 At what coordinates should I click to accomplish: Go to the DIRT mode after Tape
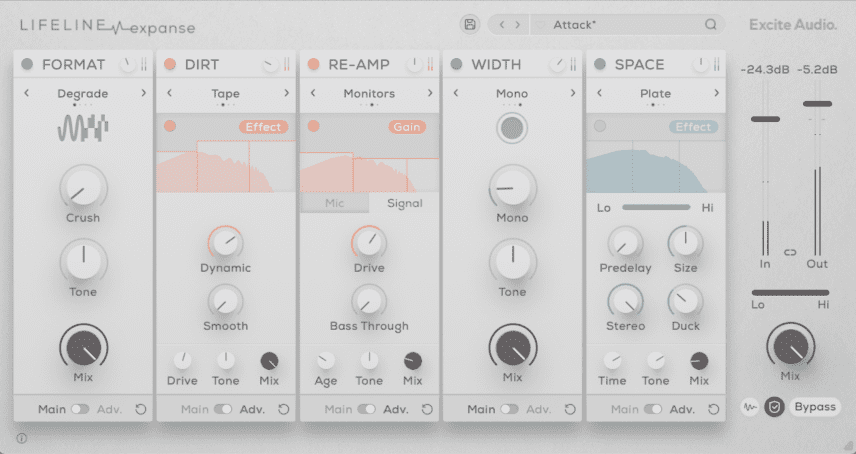[x=287, y=93]
